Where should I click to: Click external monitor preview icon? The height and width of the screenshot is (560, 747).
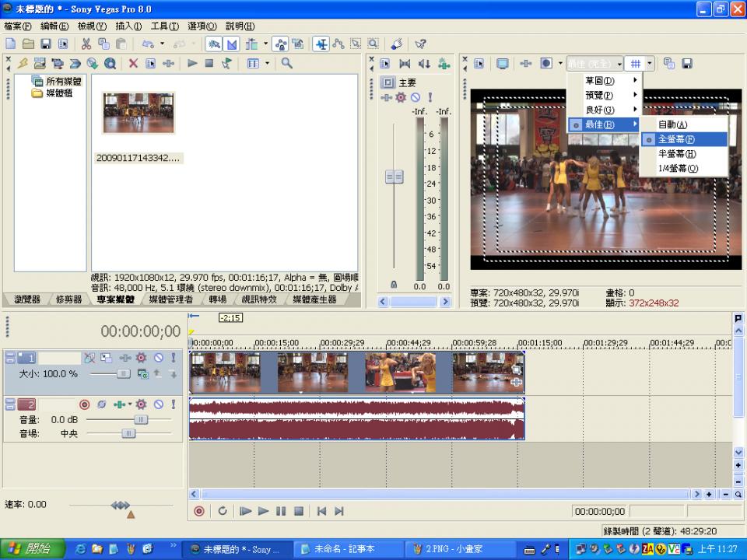pos(503,64)
